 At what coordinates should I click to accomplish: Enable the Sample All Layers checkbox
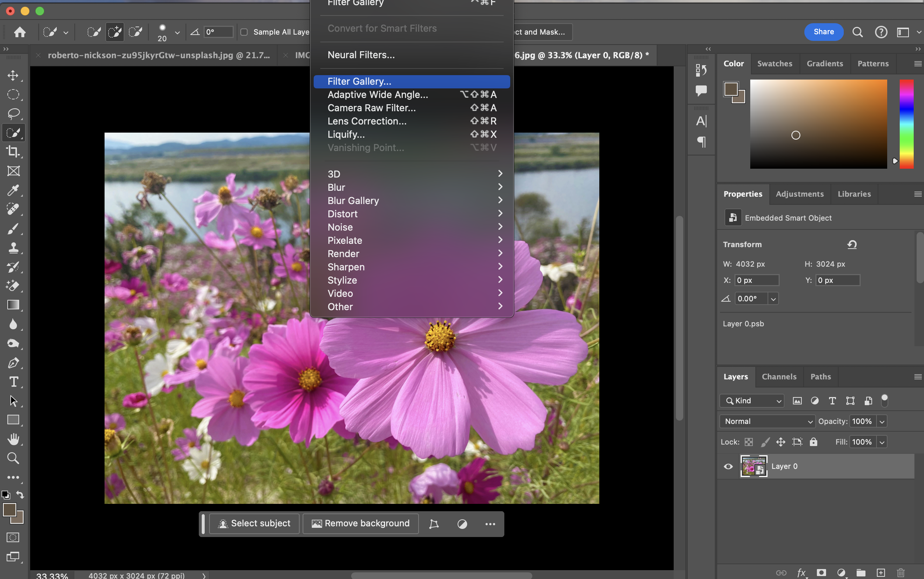244,32
